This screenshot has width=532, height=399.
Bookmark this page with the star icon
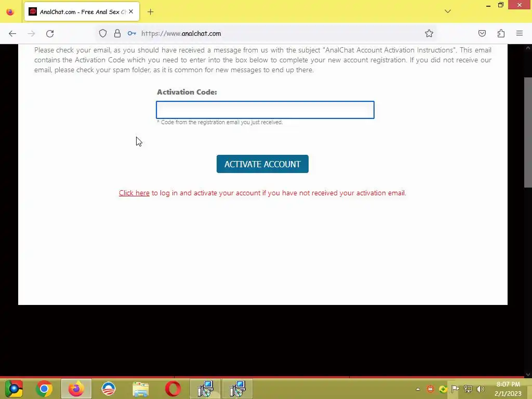429,33
